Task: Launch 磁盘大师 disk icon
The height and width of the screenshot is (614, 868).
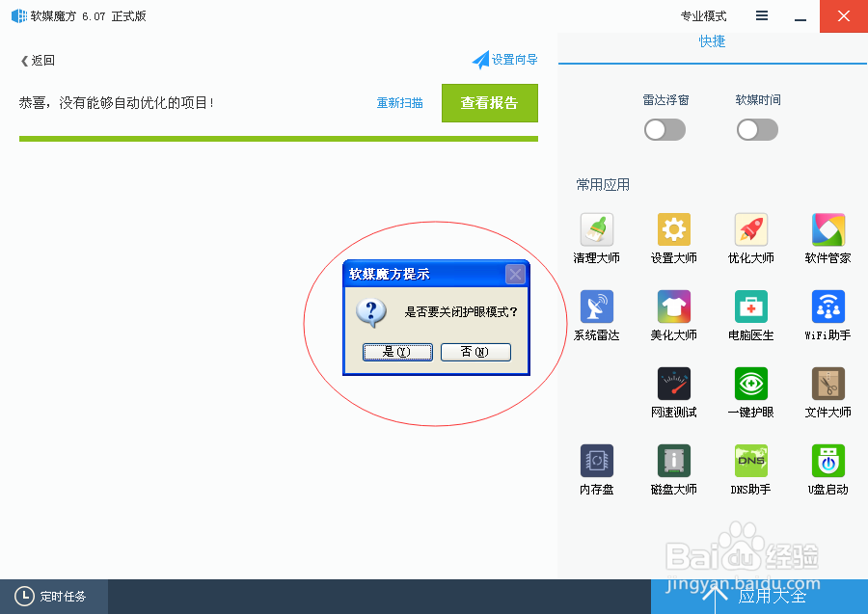Action: point(674,460)
